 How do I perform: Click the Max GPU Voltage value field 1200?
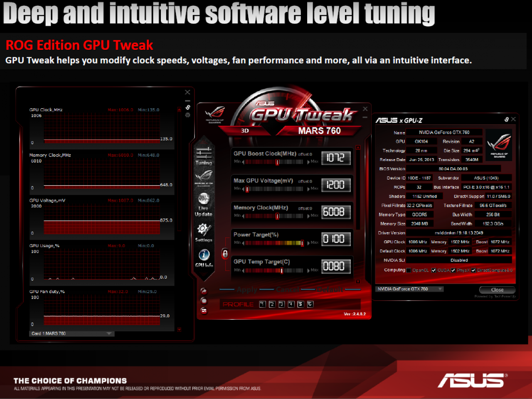(336, 185)
